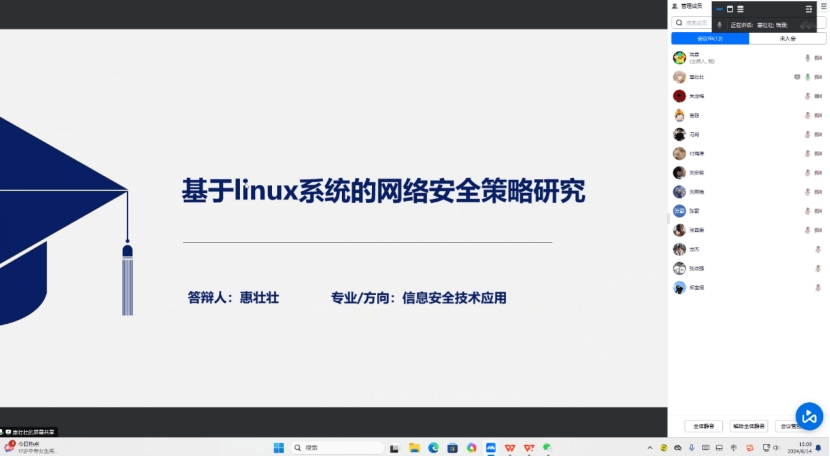Toggle the microphone for participant 惠壮壮
Image resolution: width=830 pixels, height=456 pixels.
806,77
